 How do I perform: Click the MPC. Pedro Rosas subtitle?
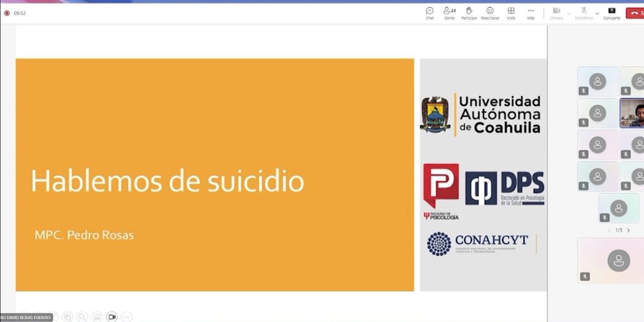84,235
